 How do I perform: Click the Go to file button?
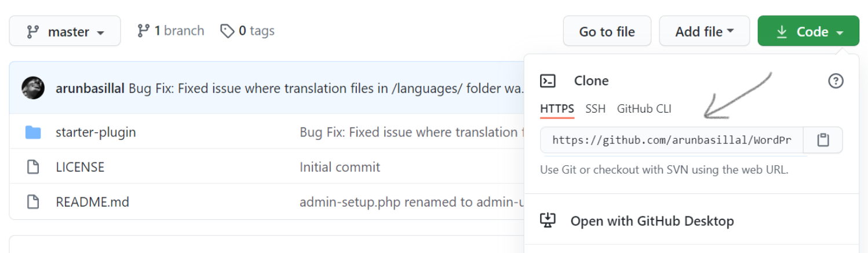coord(607,31)
